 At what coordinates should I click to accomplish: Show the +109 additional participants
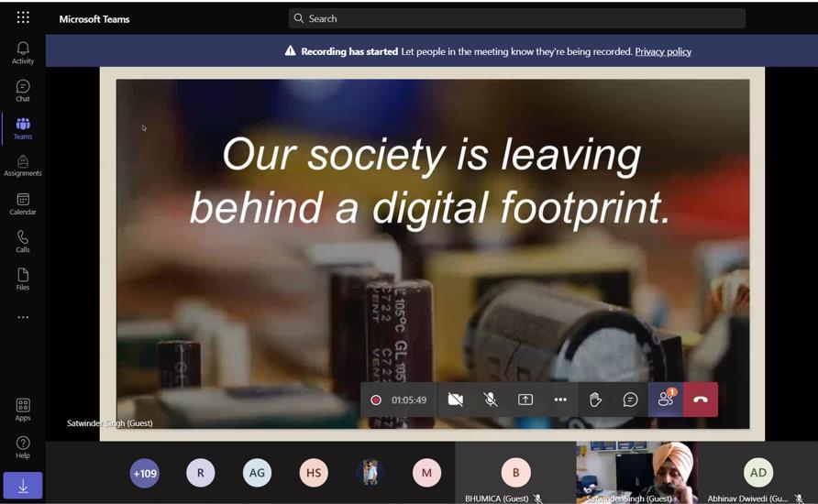[144, 473]
